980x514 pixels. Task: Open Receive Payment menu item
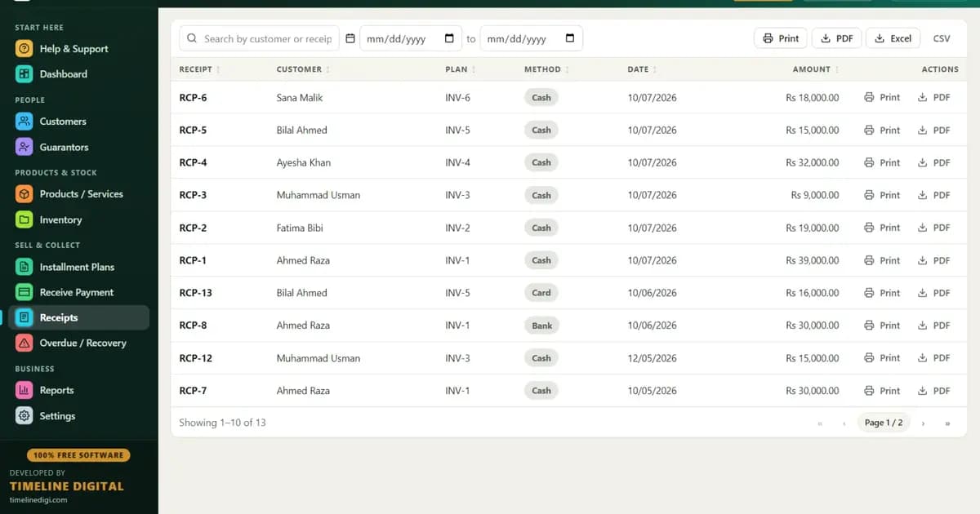[78, 292]
